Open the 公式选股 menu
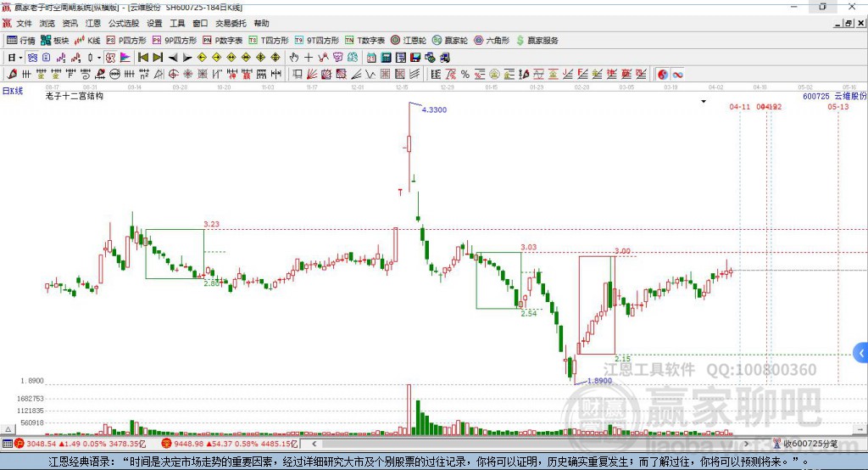This screenshot has height=470, width=868. pyautogui.click(x=124, y=23)
